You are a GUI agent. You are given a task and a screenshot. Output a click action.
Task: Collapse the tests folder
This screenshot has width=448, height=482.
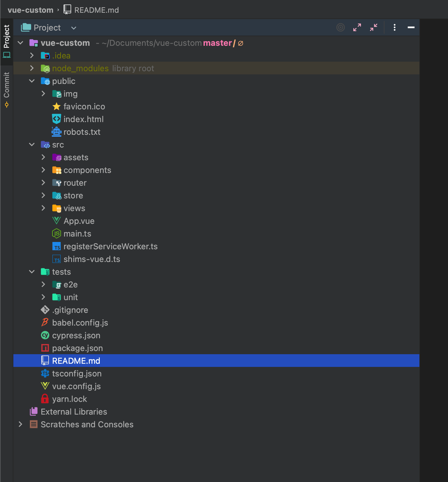point(31,272)
